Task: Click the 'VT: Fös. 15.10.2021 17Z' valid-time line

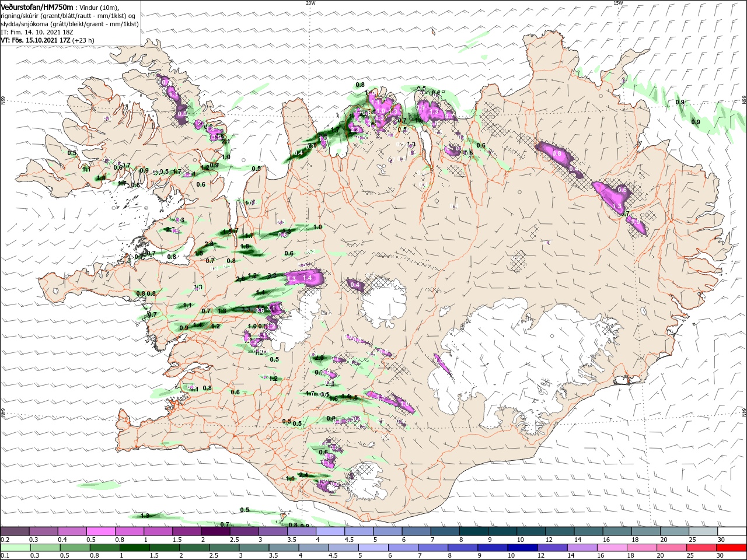Action: [x=36, y=40]
